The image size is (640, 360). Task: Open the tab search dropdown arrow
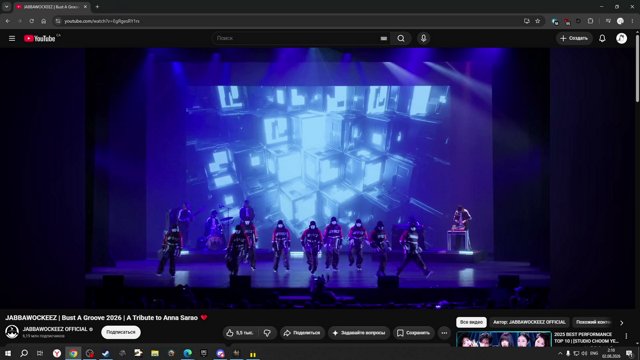[x=7, y=7]
